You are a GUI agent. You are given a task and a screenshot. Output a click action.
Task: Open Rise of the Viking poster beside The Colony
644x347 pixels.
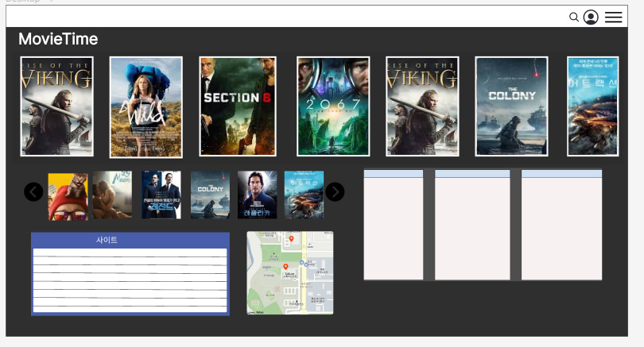pyautogui.click(x=422, y=106)
